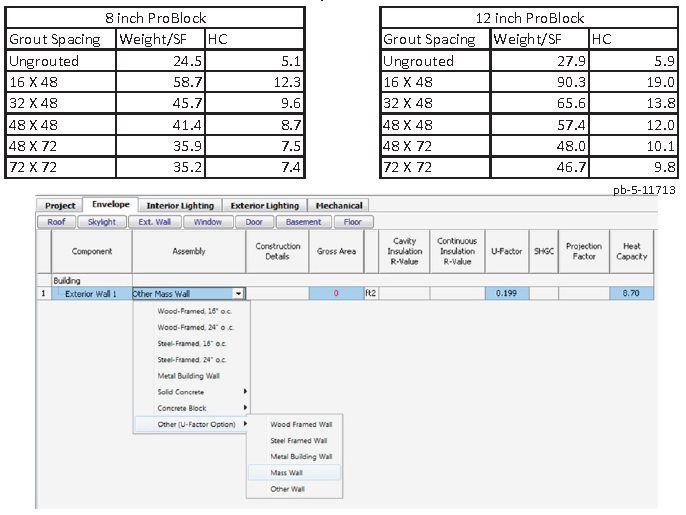
Task: Click the Component column header
Action: click(92, 251)
